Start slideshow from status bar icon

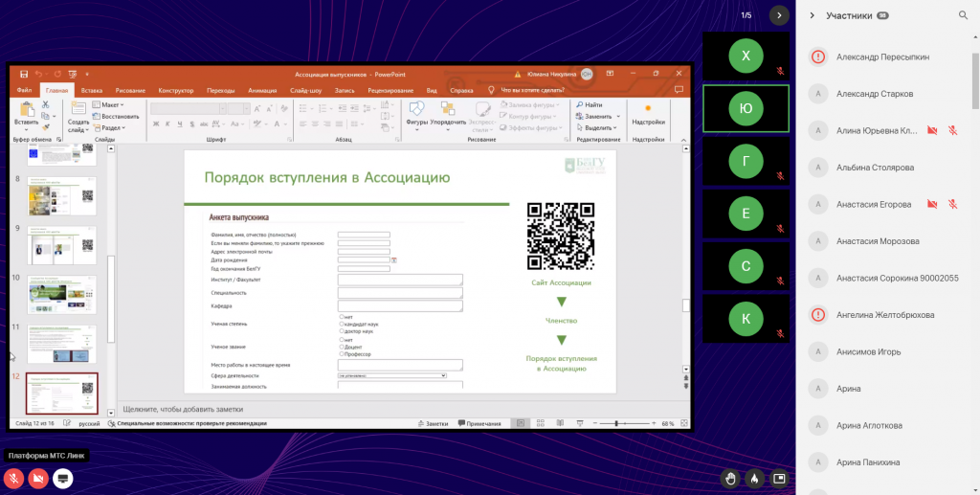[x=580, y=424]
